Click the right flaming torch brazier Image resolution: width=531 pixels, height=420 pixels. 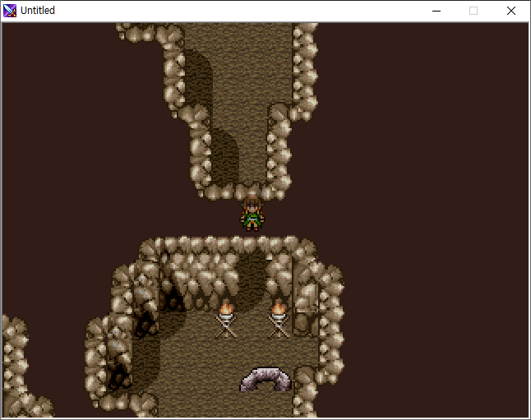[x=279, y=319]
